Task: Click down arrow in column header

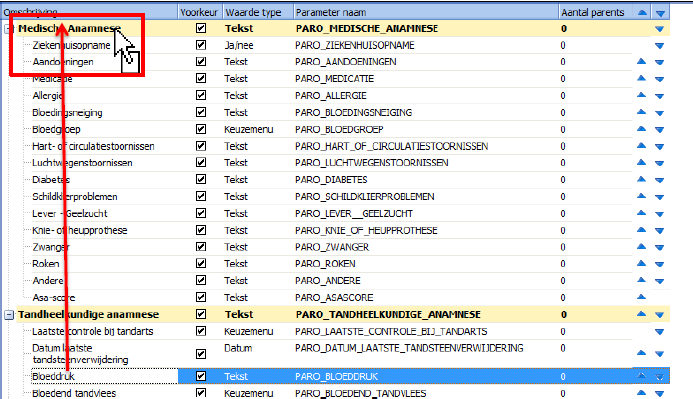Action: [660, 13]
